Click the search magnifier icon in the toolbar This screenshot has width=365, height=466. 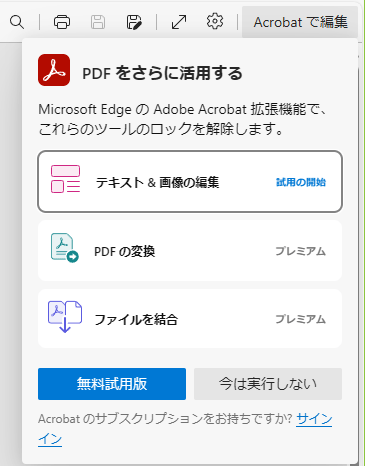pyautogui.click(x=17, y=22)
